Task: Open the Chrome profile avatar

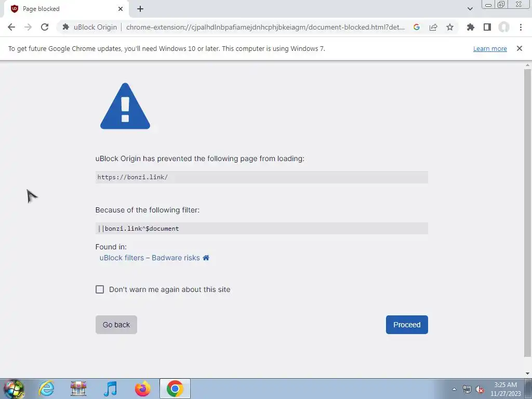Action: pos(504,27)
